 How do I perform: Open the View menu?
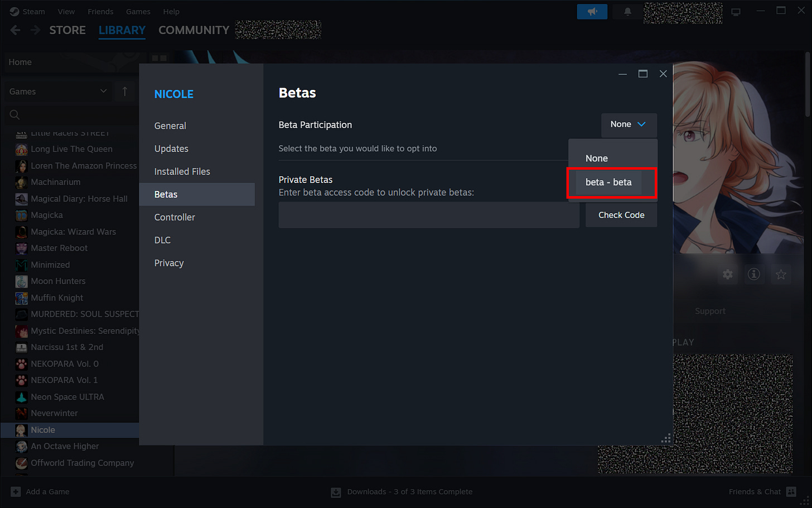(x=66, y=12)
